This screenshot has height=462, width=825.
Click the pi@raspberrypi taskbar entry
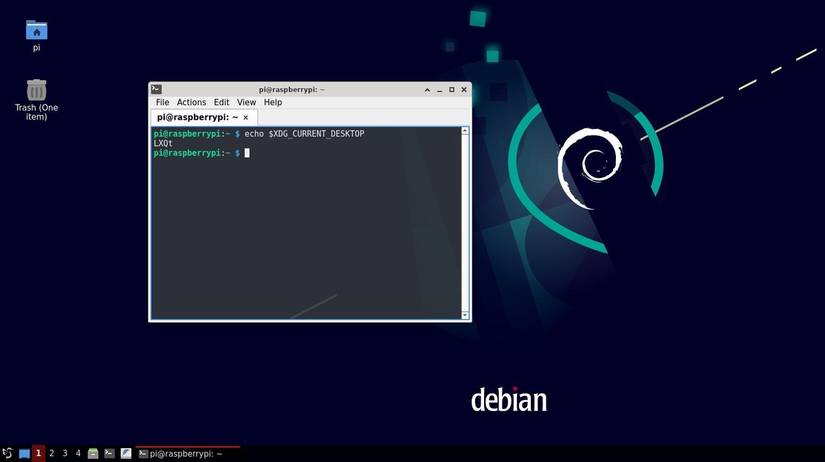coord(188,454)
